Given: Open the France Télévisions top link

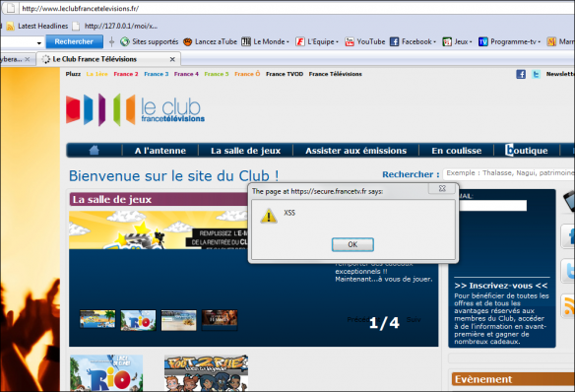Looking at the screenshot, I should tap(335, 74).
